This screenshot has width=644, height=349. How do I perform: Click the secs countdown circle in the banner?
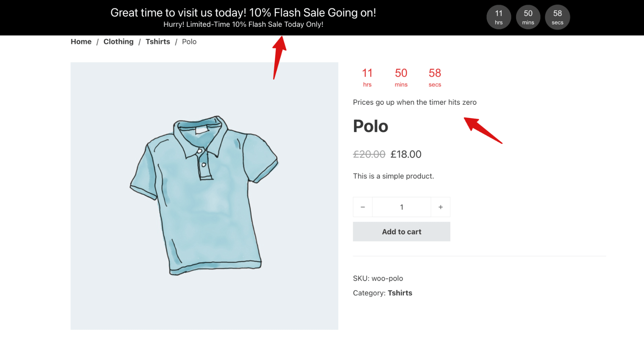coord(557,17)
